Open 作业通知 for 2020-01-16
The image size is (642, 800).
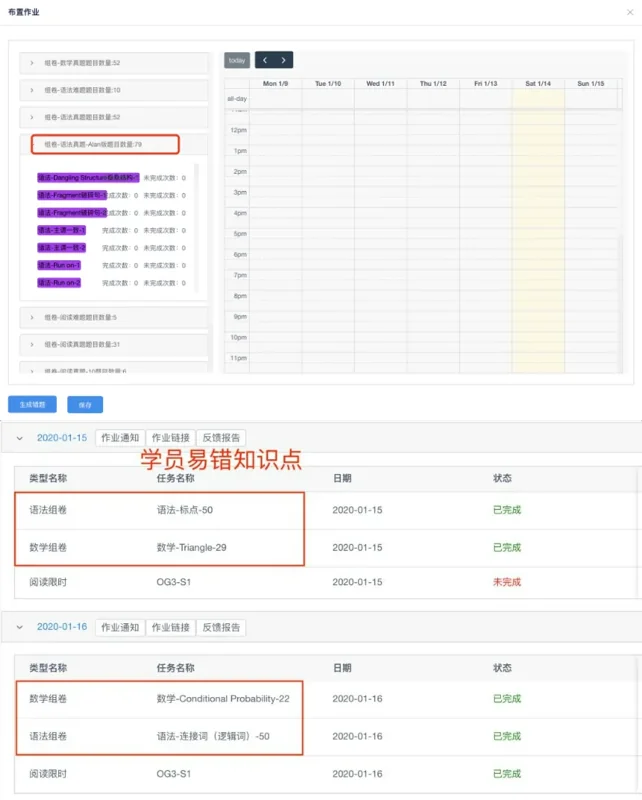click(x=120, y=627)
